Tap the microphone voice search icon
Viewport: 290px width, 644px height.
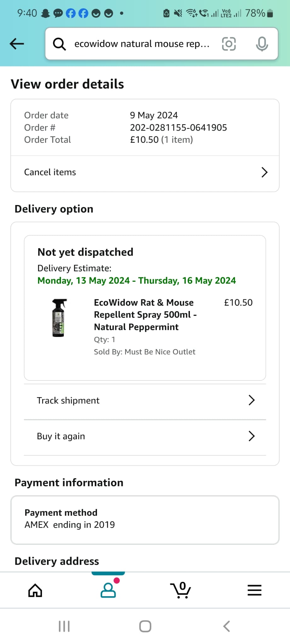[262, 44]
